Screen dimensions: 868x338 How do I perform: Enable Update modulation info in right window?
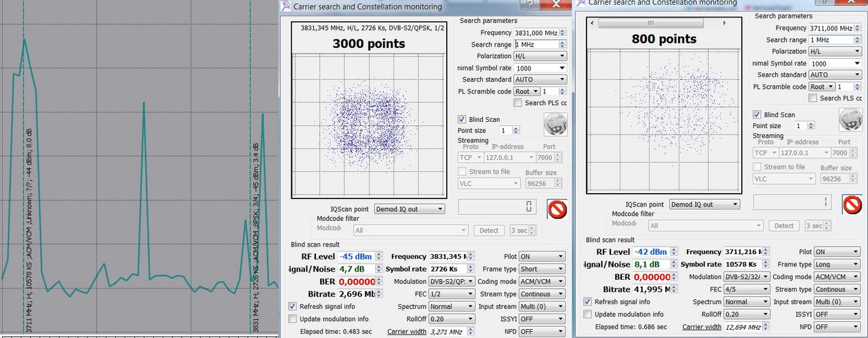[x=588, y=314]
